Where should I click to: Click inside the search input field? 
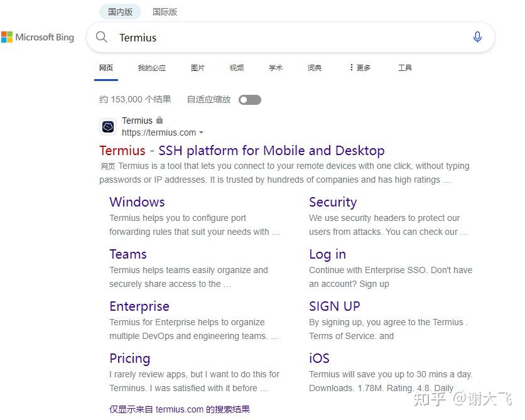click(x=251, y=37)
